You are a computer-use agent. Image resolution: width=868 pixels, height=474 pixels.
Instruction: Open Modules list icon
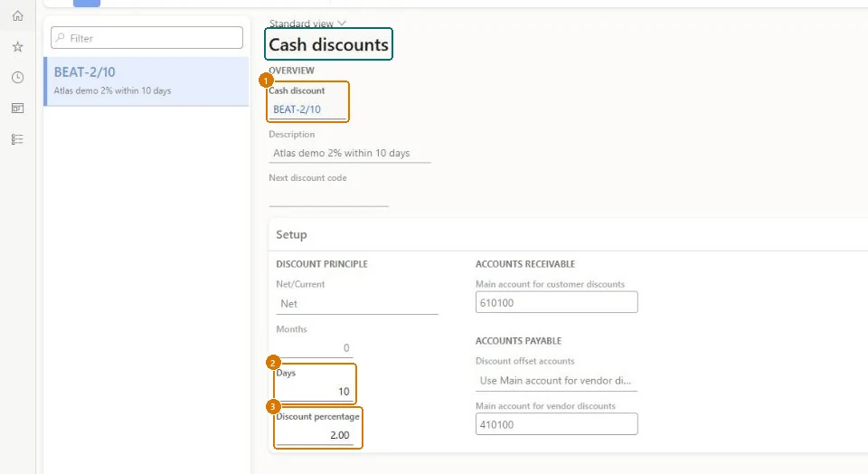tap(18, 139)
